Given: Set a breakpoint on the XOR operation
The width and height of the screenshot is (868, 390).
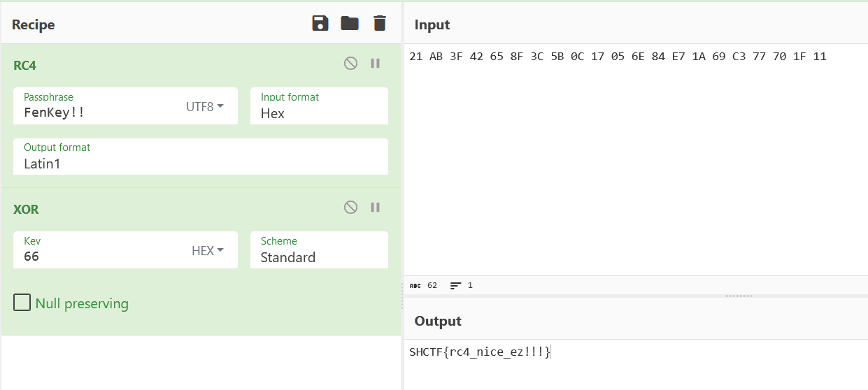Looking at the screenshot, I should click(x=376, y=207).
